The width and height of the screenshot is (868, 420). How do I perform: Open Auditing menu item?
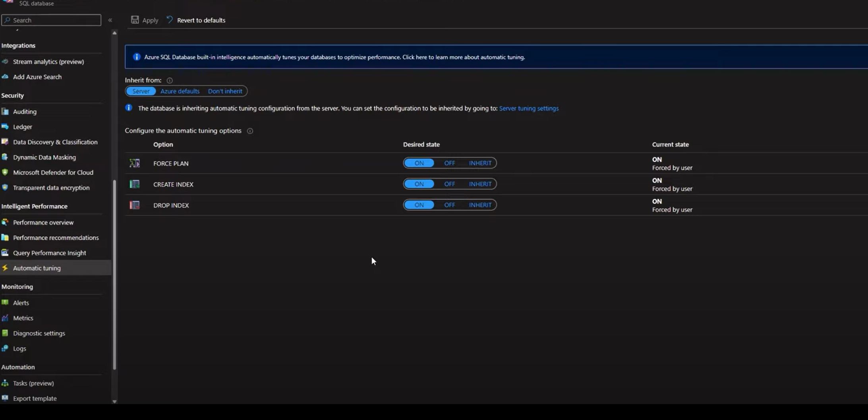[25, 112]
